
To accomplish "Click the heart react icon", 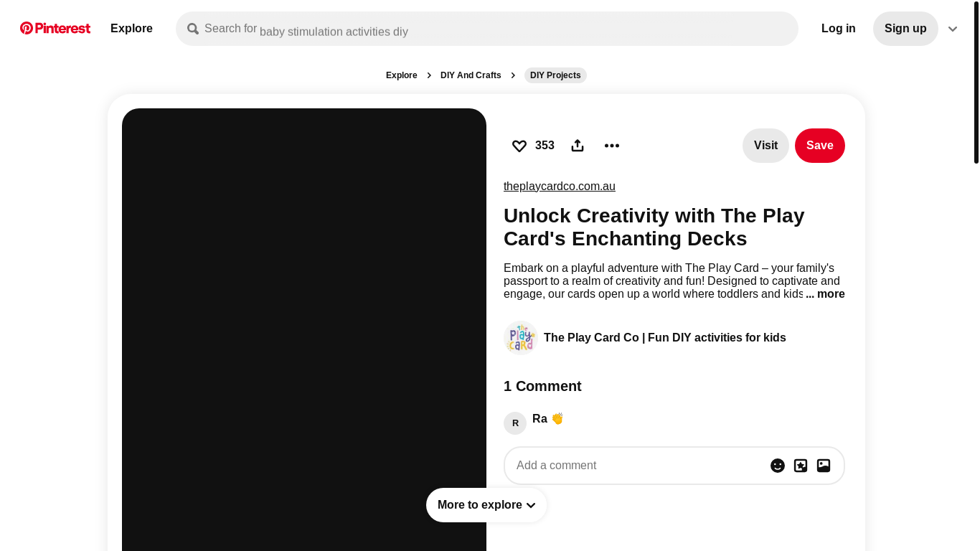I will click(519, 146).
